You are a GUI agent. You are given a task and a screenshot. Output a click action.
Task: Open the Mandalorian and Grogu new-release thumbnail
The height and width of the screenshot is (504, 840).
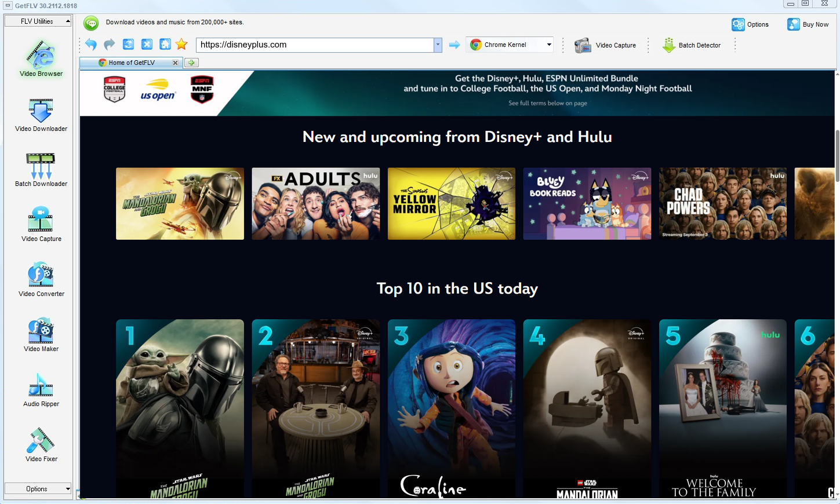[180, 204]
